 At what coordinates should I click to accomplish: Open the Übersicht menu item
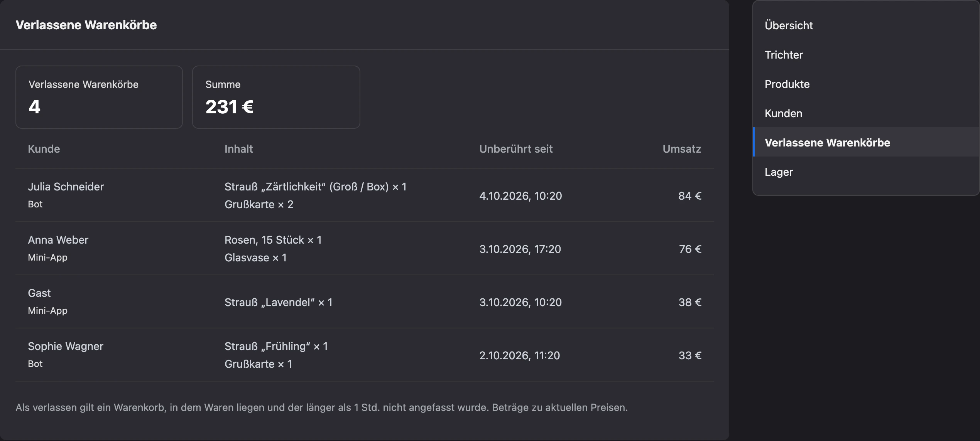tap(866, 25)
